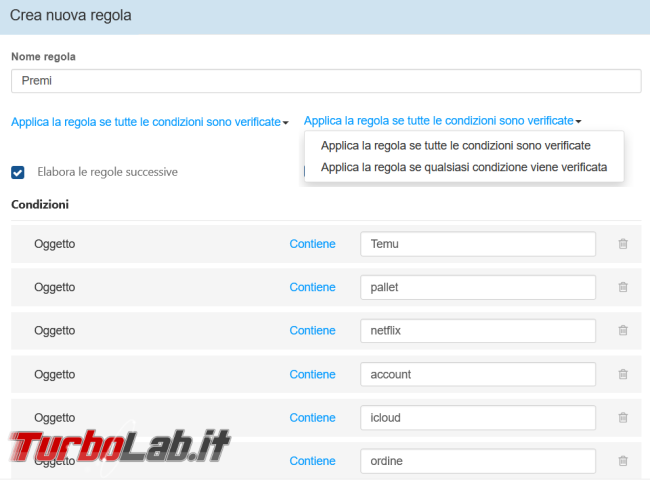This screenshot has height=486, width=650.
Task: Select Oggetto label in netflix row
Action: [x=54, y=330]
